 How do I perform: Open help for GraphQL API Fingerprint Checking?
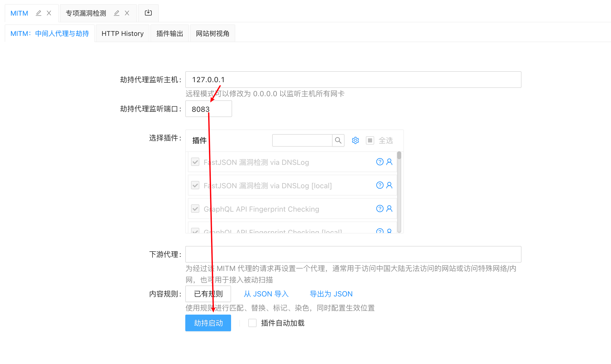pos(380,209)
